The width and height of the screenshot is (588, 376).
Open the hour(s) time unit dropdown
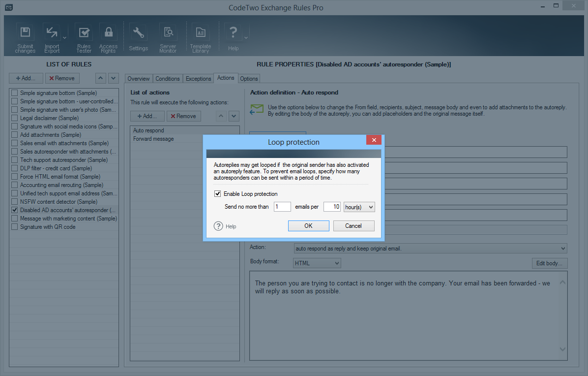pyautogui.click(x=359, y=207)
